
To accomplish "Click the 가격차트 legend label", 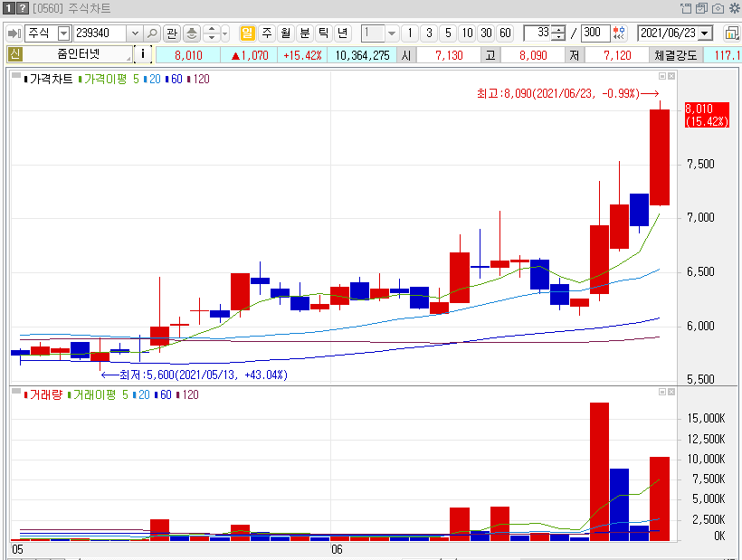I will pos(51,79).
